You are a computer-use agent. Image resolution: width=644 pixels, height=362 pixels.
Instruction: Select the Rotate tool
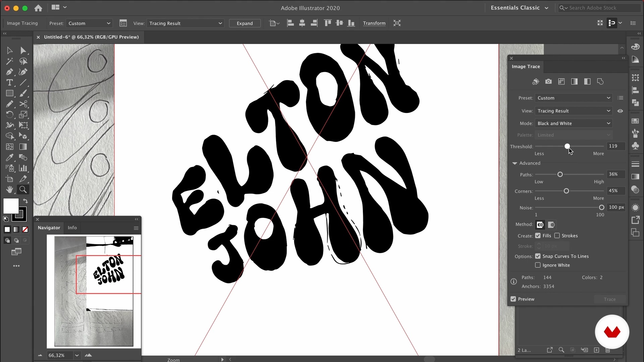[9, 115]
